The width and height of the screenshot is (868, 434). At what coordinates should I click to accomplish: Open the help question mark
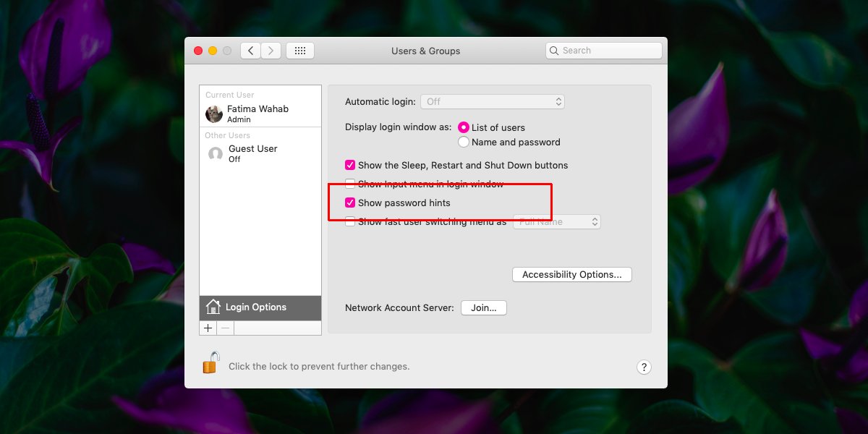coord(644,367)
